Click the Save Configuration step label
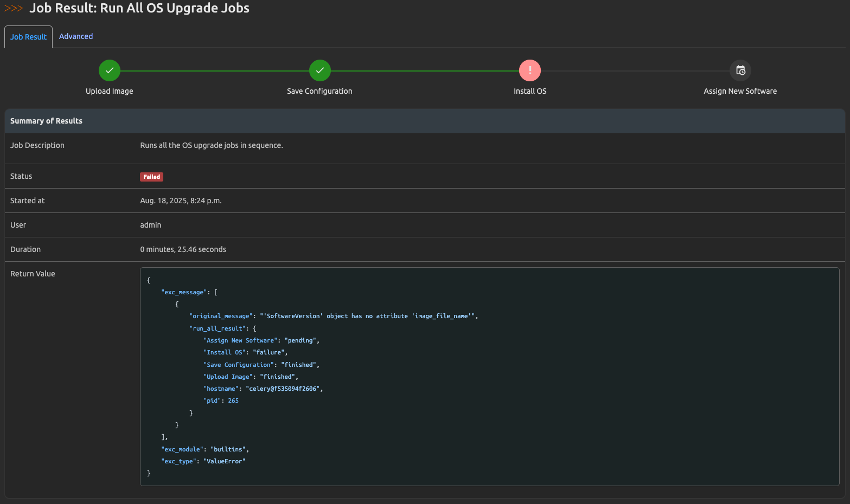The height and width of the screenshot is (504, 850). (319, 91)
